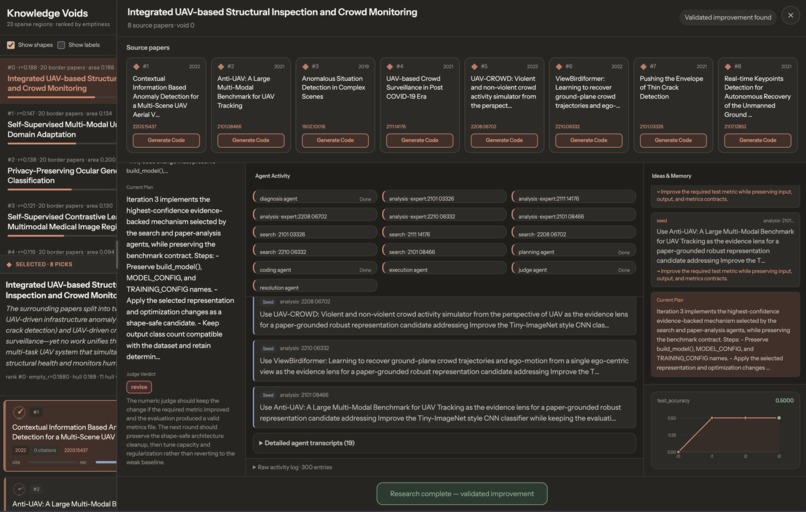Viewport: 806px width, 512px height.
Task: Click diamond icon on source paper #8
Action: 728,67
